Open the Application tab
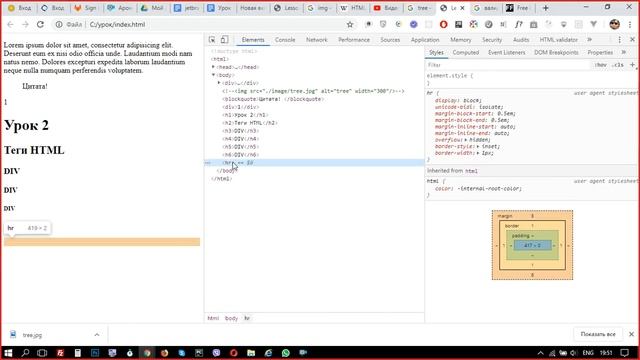Screen dimensions: 640x360 point(425,40)
